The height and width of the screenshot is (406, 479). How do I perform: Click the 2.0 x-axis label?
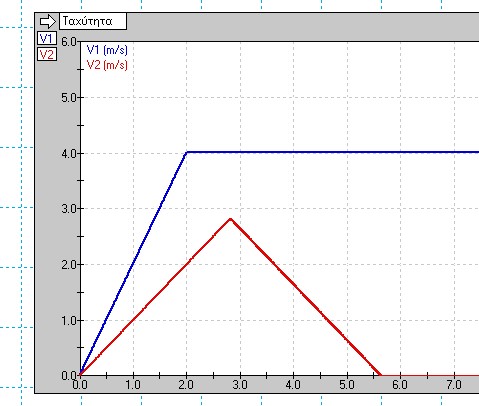[186, 385]
